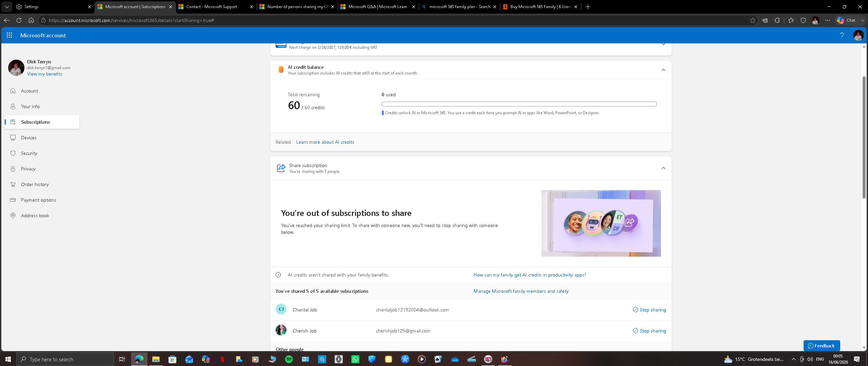Screen dimensions: 868x366
Task: Click the help question mark icon
Action: pyautogui.click(x=842, y=35)
